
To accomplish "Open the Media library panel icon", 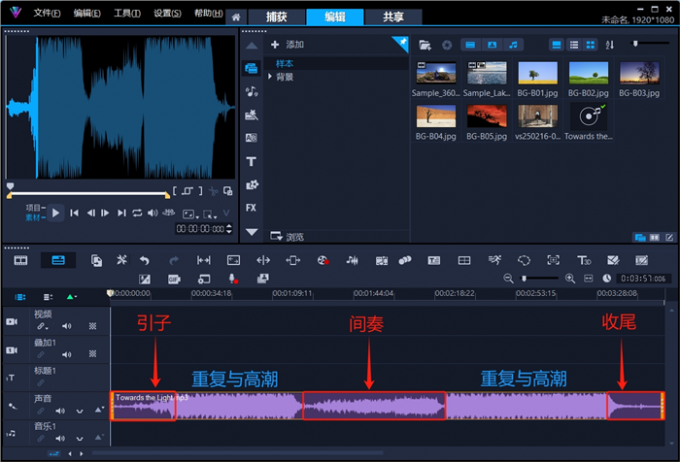I will (251, 68).
